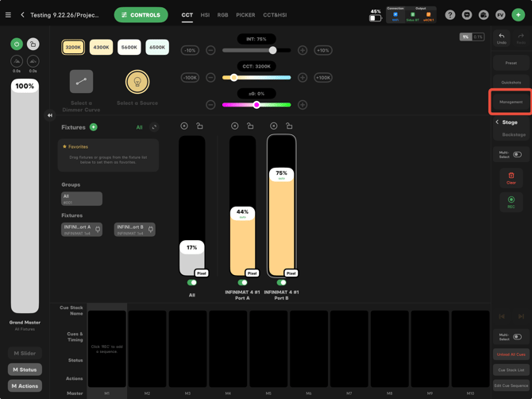Toggle the upper Multi-Select switch
Image resolution: width=532 pixels, height=399 pixels.
pyautogui.click(x=517, y=154)
